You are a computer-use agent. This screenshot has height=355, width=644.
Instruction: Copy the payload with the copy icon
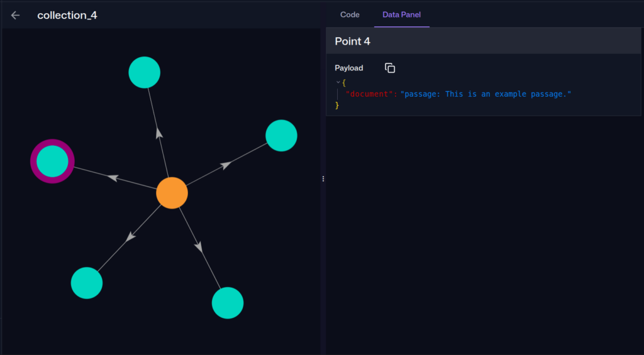(x=390, y=68)
